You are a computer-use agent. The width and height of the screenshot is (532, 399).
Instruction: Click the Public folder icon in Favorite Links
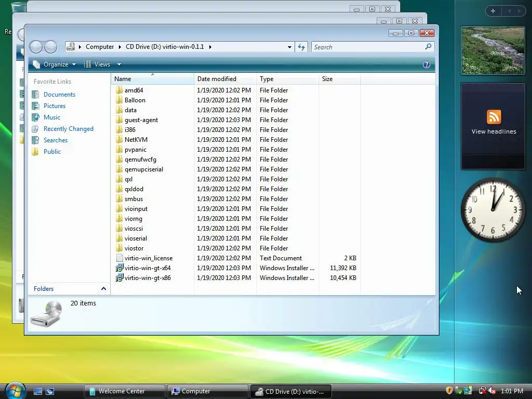[35, 151]
